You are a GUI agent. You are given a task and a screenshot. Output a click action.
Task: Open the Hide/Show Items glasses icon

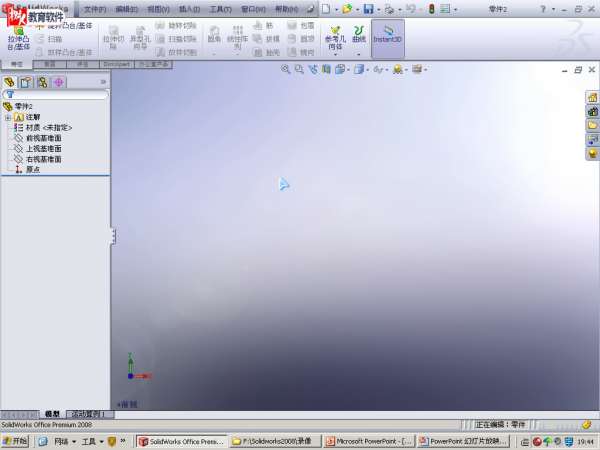tap(378, 69)
